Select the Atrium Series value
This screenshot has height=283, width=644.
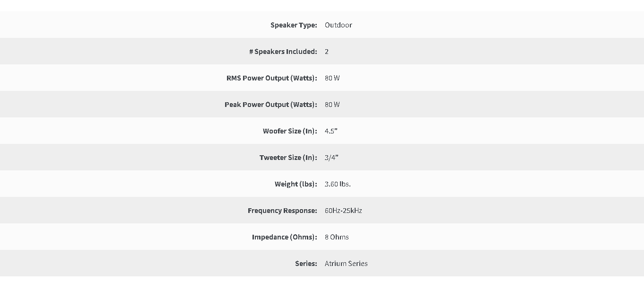(346, 264)
